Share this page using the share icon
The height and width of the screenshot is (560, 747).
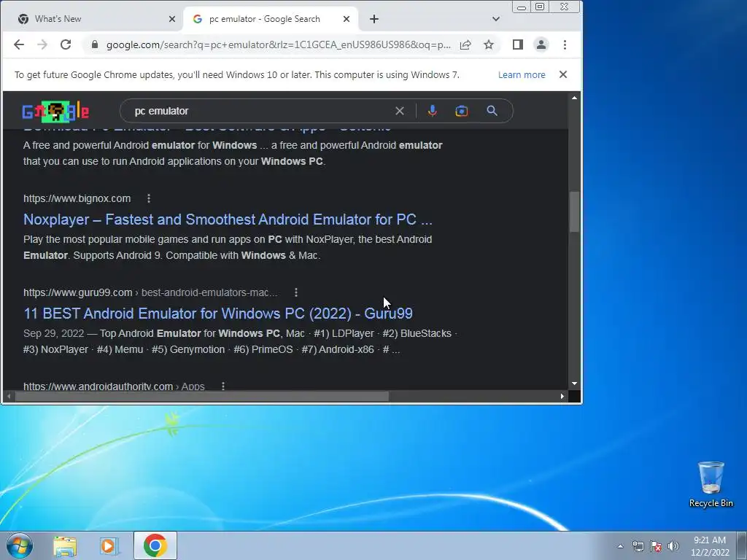465,44
